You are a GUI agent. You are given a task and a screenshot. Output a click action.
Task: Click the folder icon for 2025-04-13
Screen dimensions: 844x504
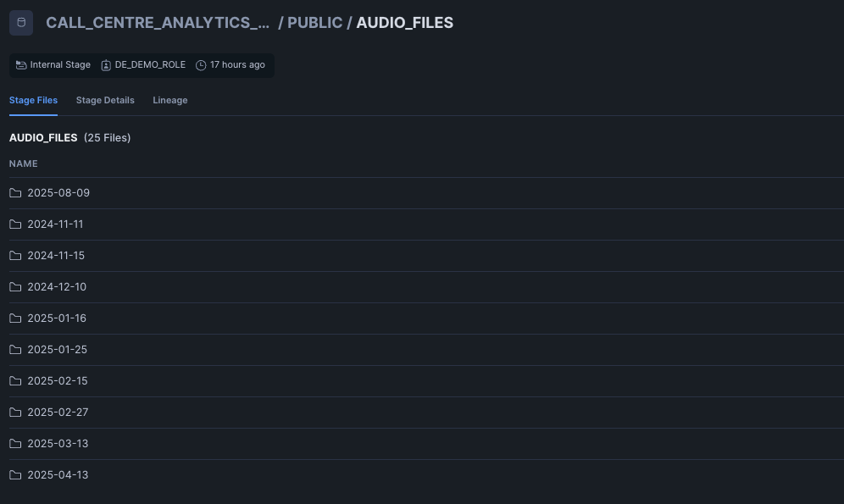tap(15, 474)
